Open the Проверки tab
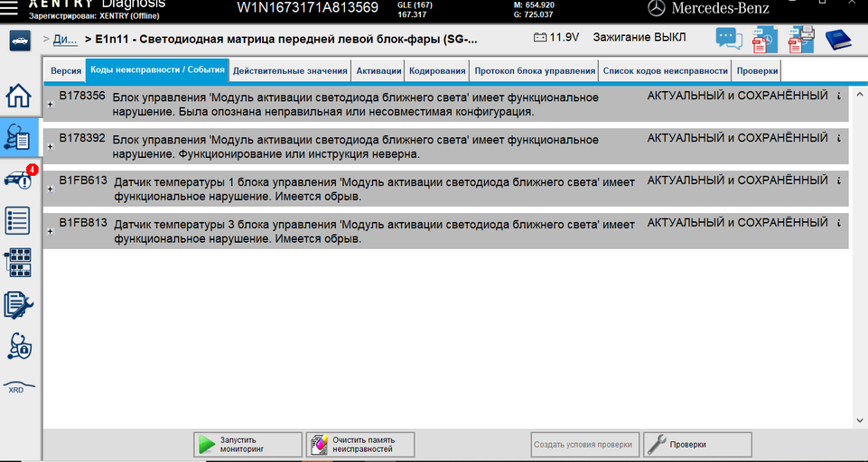 tap(757, 70)
